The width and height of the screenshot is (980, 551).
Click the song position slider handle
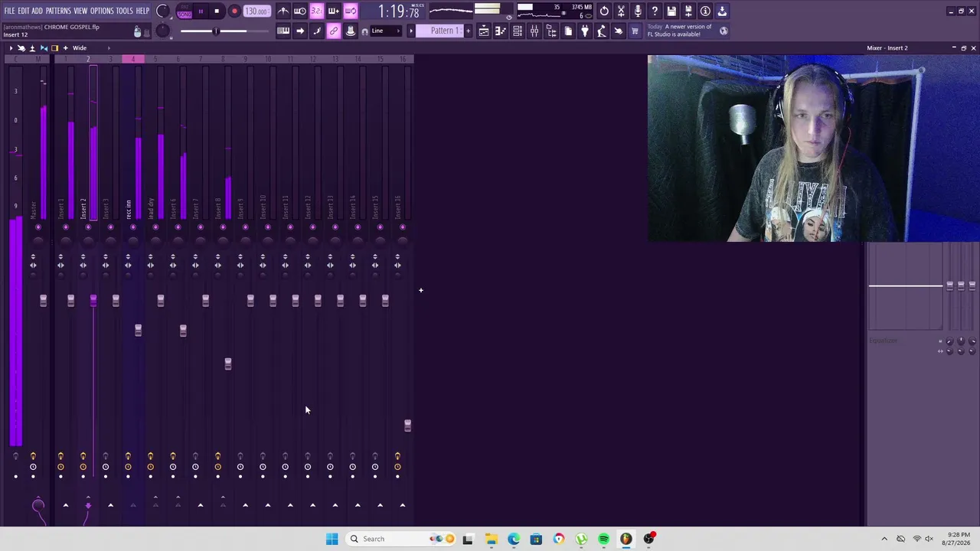[216, 31]
